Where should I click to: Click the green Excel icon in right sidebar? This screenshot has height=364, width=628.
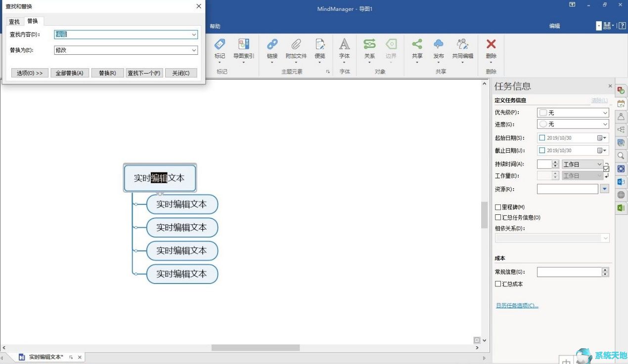point(621,208)
